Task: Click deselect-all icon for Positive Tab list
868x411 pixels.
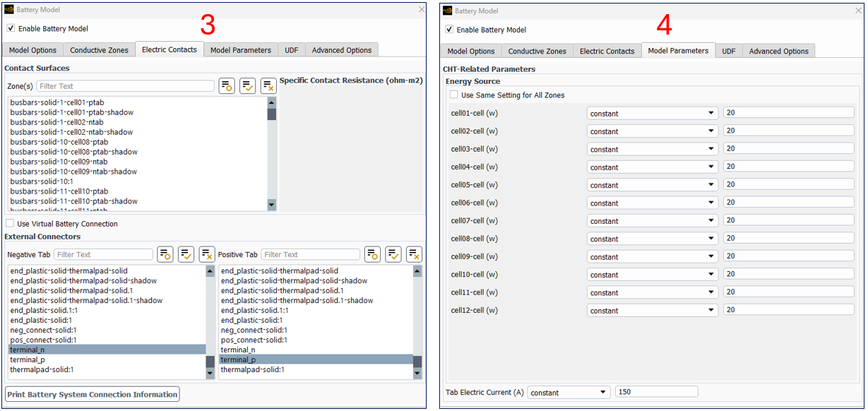Action: pyautogui.click(x=414, y=254)
